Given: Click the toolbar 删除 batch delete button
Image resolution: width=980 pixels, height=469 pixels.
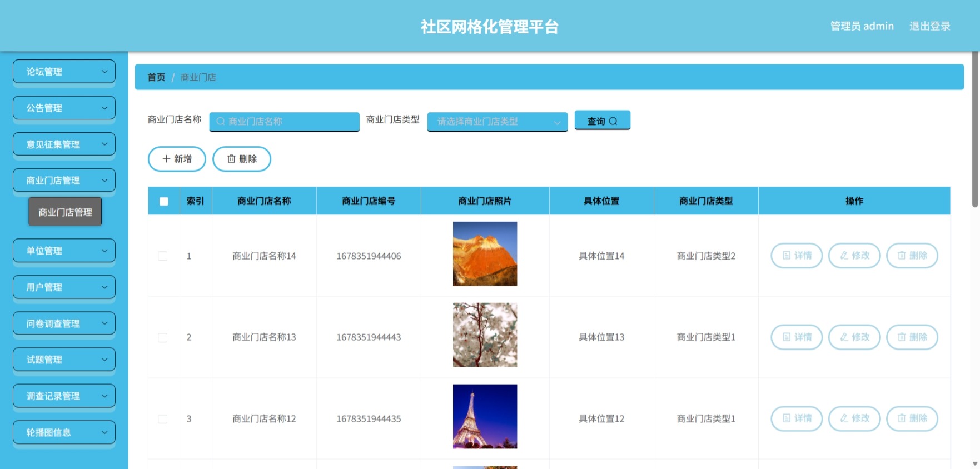Looking at the screenshot, I should tap(242, 159).
